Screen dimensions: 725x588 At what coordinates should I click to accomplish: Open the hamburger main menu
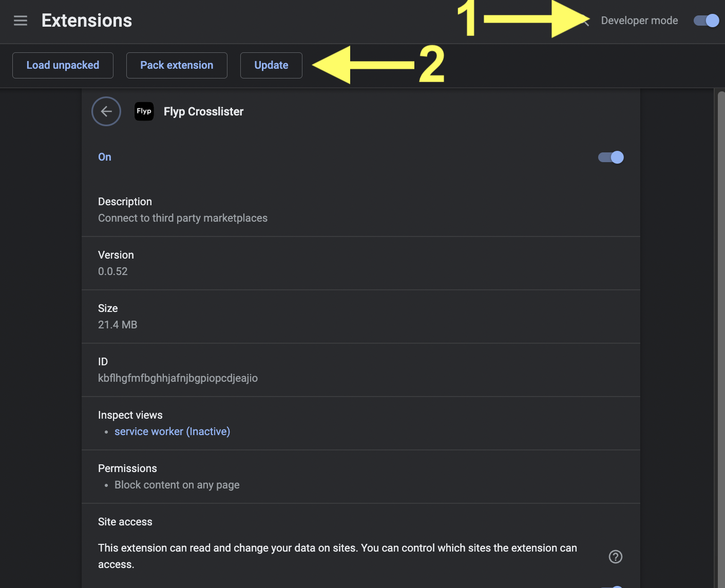[x=21, y=21]
